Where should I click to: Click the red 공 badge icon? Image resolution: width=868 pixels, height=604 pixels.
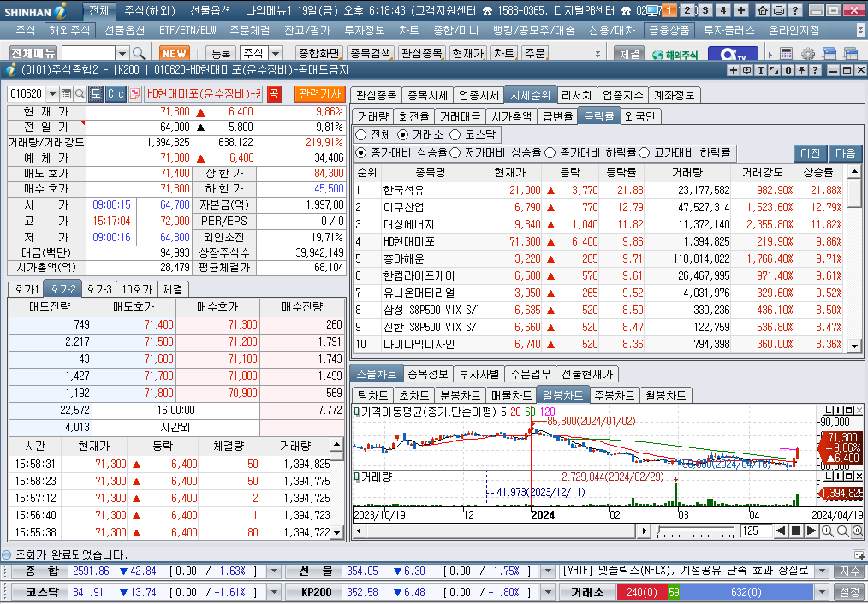274,94
